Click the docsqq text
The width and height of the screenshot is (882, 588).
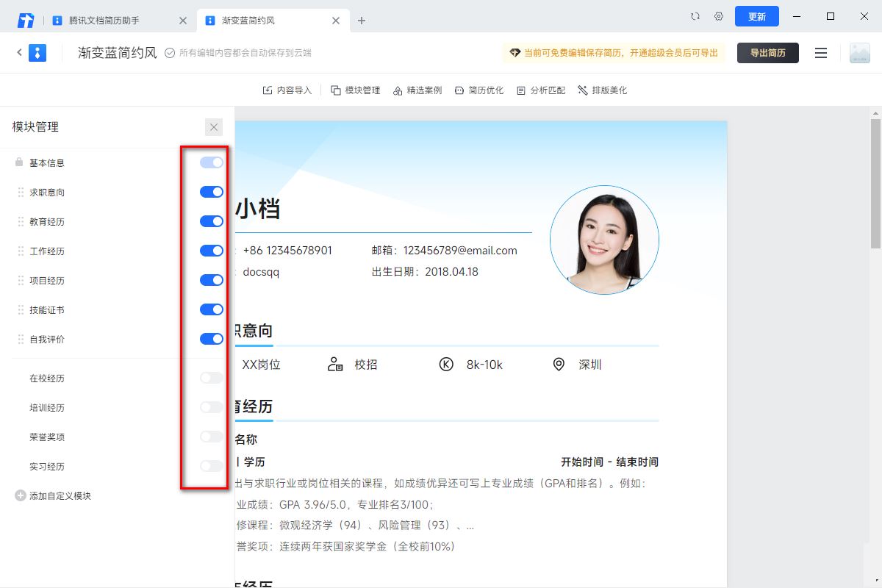[x=261, y=272]
